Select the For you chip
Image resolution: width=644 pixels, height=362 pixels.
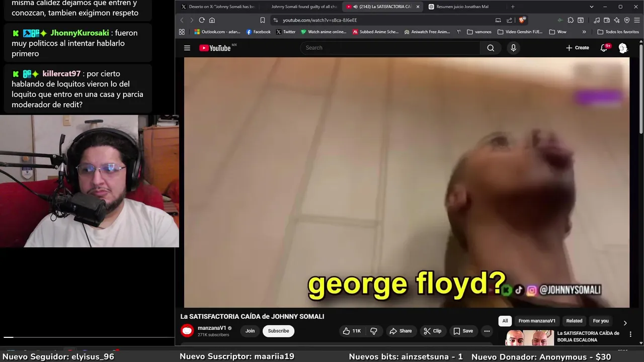(x=601, y=321)
